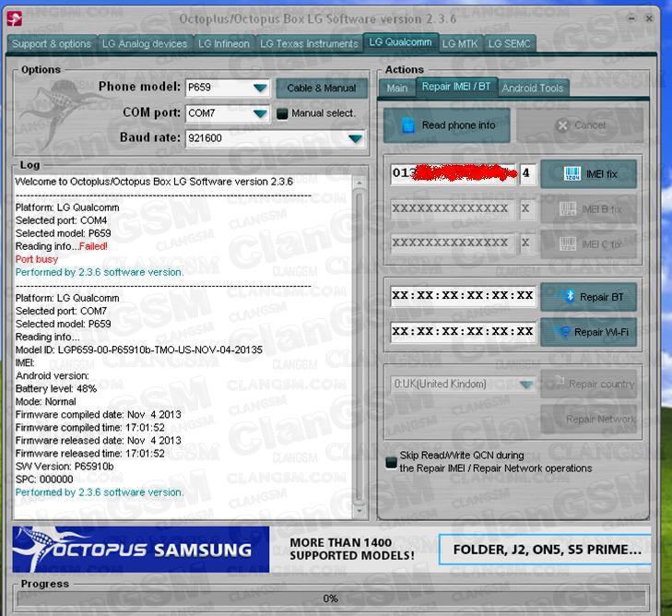This screenshot has height=616, width=672.
Task: Click the barcode icon on IMEI fix
Action: (572, 173)
